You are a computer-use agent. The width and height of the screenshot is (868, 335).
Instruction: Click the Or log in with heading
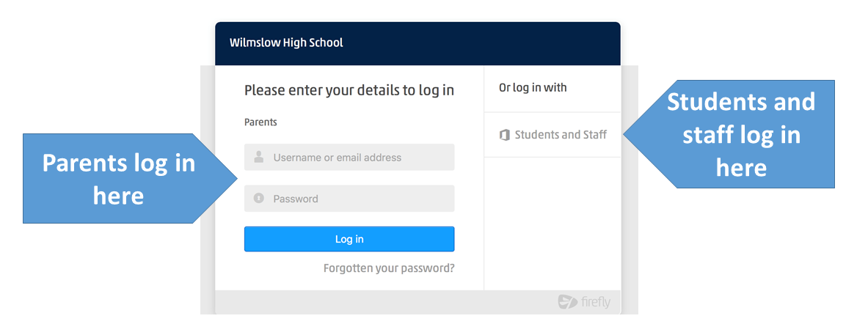click(533, 88)
